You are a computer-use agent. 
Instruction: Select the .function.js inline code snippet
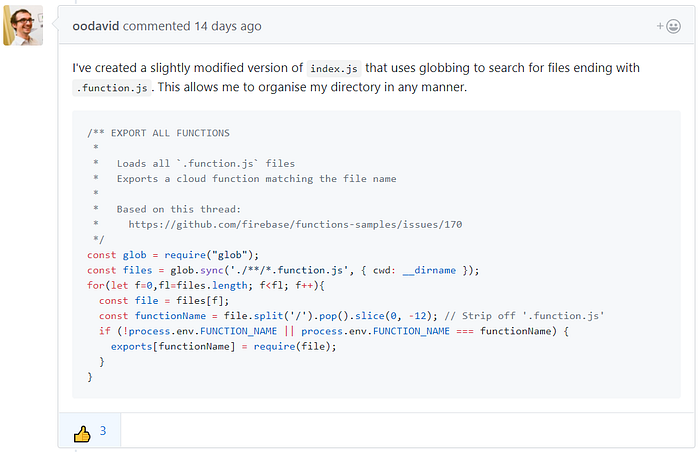tap(112, 88)
